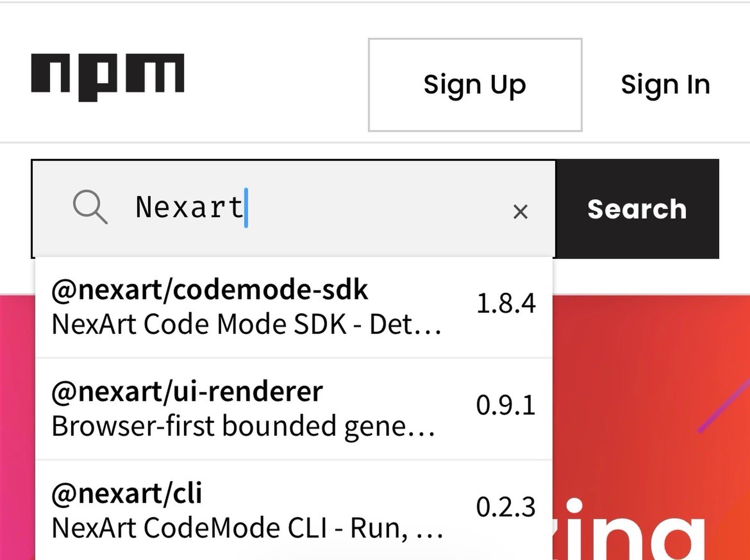
Task: Open the Sign In page
Action: point(666,84)
